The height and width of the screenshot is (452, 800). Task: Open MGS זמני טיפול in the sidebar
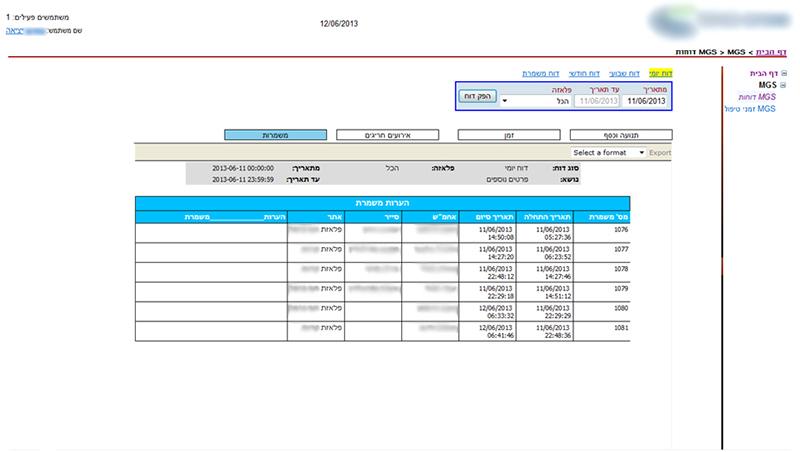point(750,109)
